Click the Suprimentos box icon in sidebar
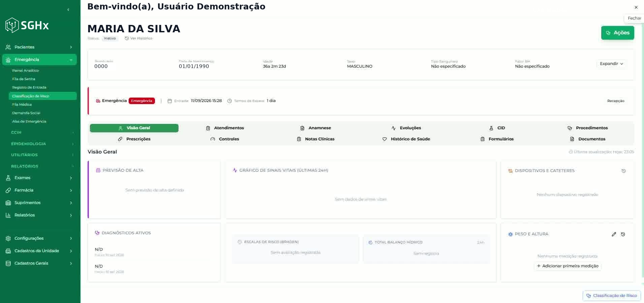Image resolution: width=644 pixels, height=303 pixels. coord(8,203)
